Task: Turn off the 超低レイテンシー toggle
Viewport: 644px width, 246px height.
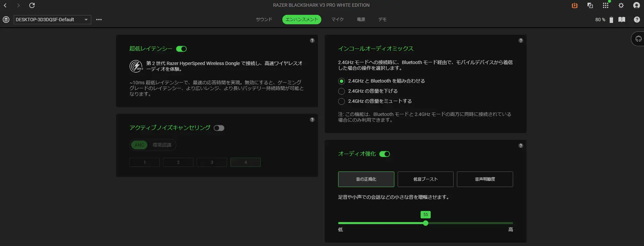Action: pos(181,49)
